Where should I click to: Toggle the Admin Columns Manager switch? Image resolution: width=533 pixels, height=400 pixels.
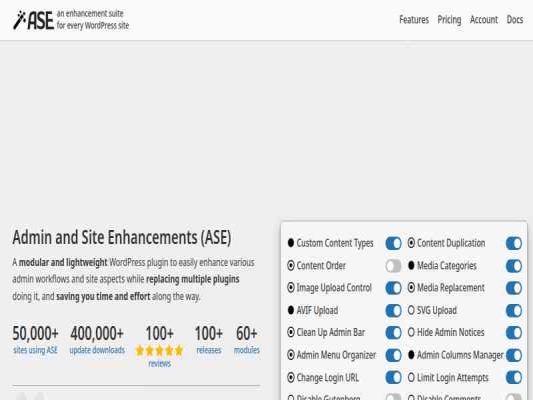[x=514, y=355]
